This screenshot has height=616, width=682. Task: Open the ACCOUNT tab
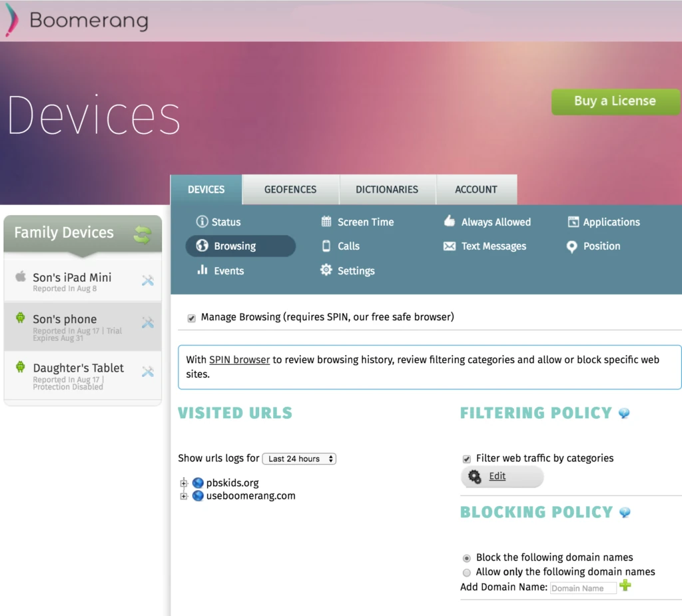[x=476, y=189]
